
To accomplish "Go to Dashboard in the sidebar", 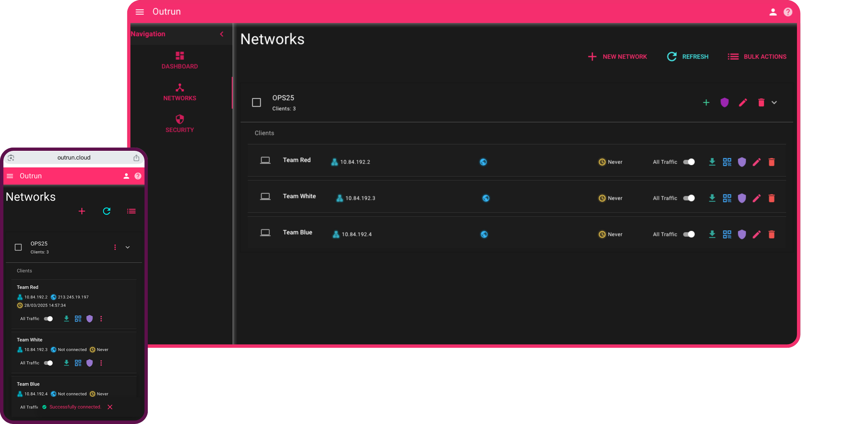I will (180, 60).
